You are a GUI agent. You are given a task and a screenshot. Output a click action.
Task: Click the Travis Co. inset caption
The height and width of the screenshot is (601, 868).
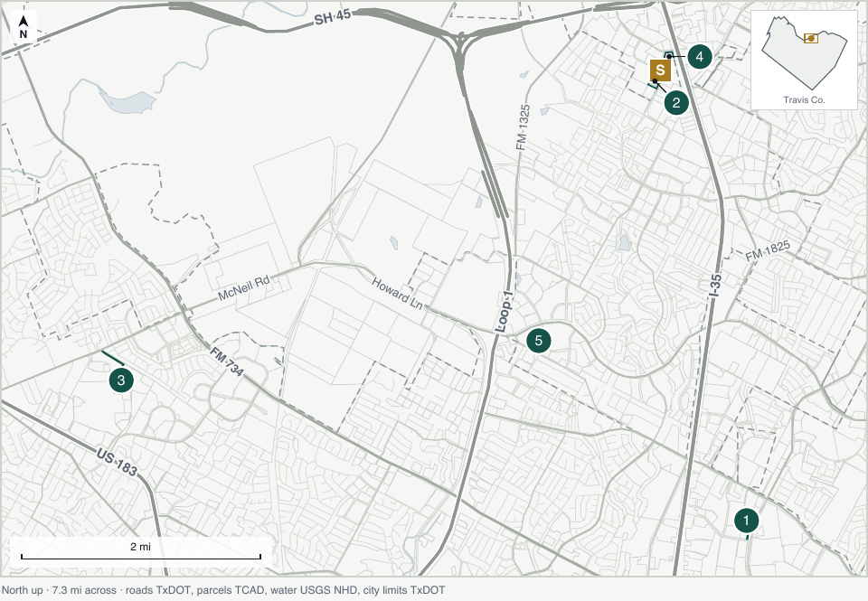click(x=804, y=100)
